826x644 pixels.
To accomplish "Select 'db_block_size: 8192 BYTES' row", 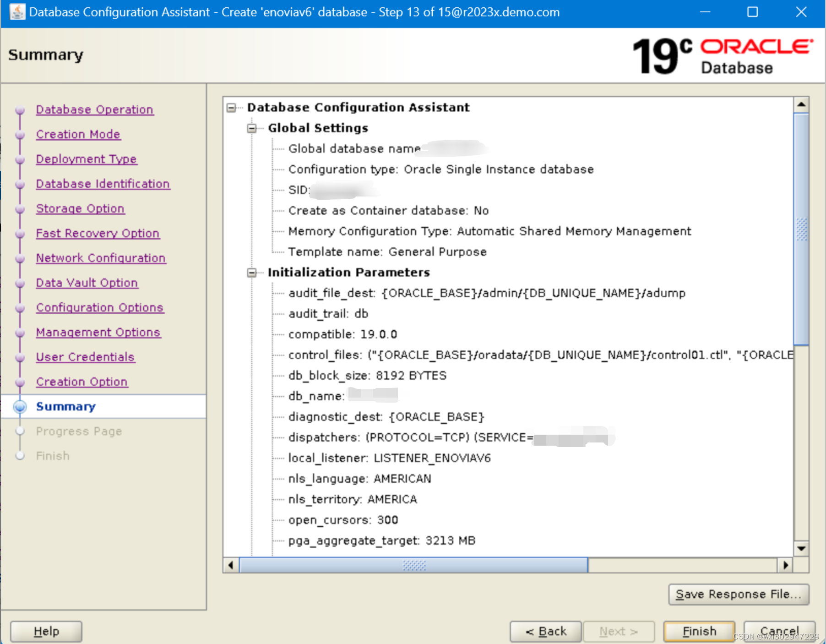I will coord(367,376).
